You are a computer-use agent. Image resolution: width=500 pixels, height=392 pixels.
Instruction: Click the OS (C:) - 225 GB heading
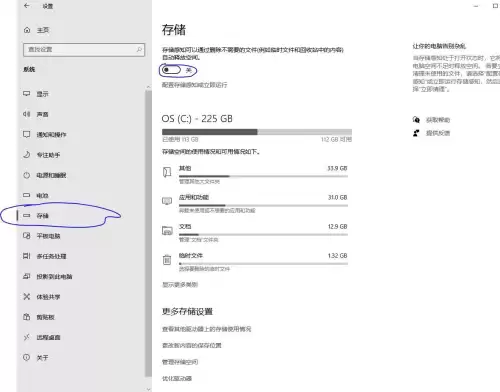[x=197, y=119]
